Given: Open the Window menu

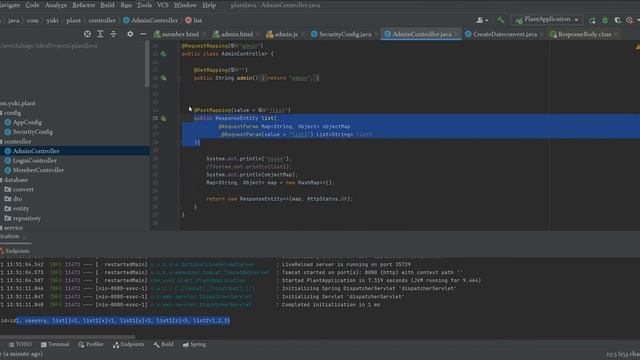Looking at the screenshot, I should pyautogui.click(x=185, y=5).
